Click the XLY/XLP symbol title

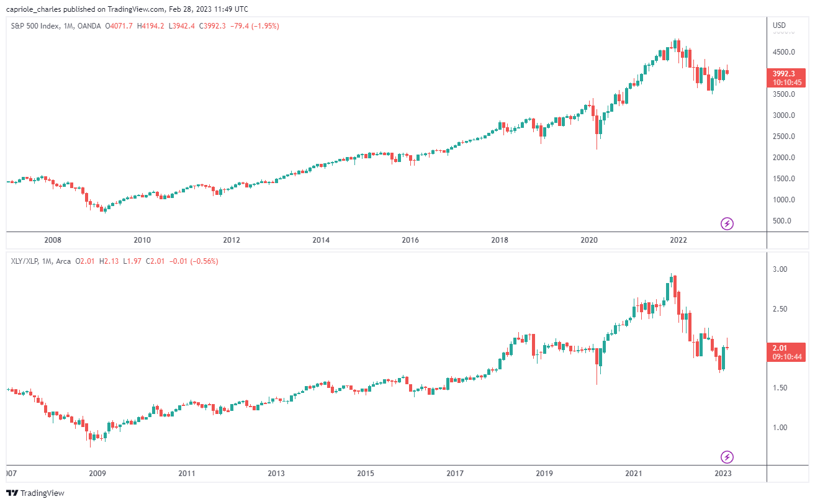tap(24, 261)
